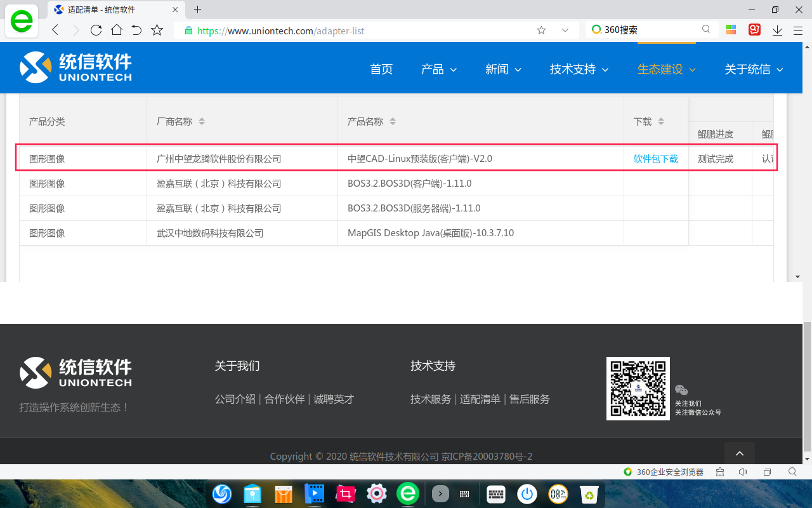Open the 合作伙伴 footer link
This screenshot has width=812, height=508.
[x=284, y=399]
